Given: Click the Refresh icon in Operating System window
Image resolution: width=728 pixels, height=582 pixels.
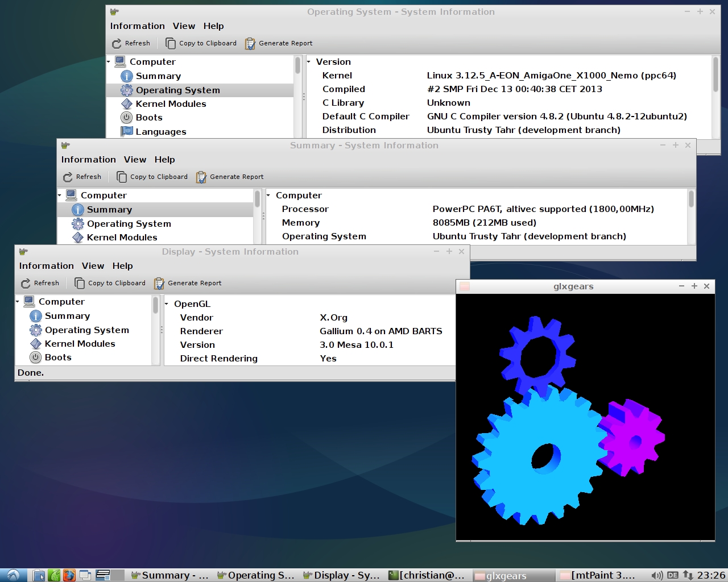Looking at the screenshot, I should pos(117,44).
